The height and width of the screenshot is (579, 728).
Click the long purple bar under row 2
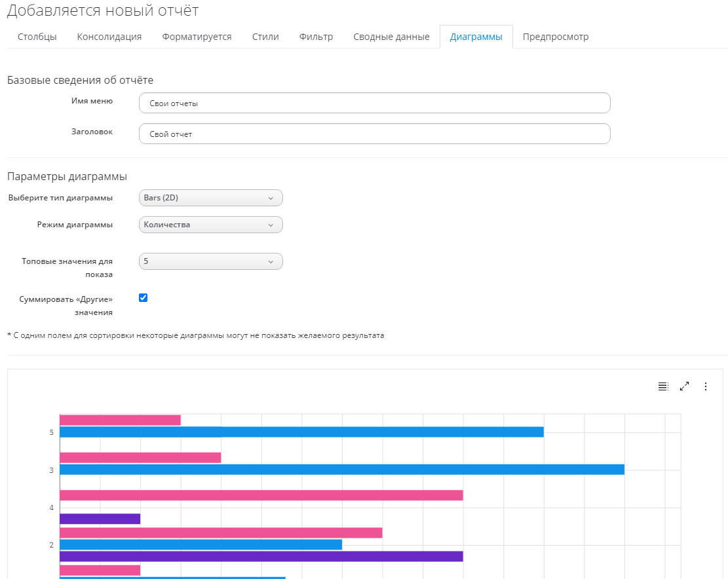[x=261, y=556]
